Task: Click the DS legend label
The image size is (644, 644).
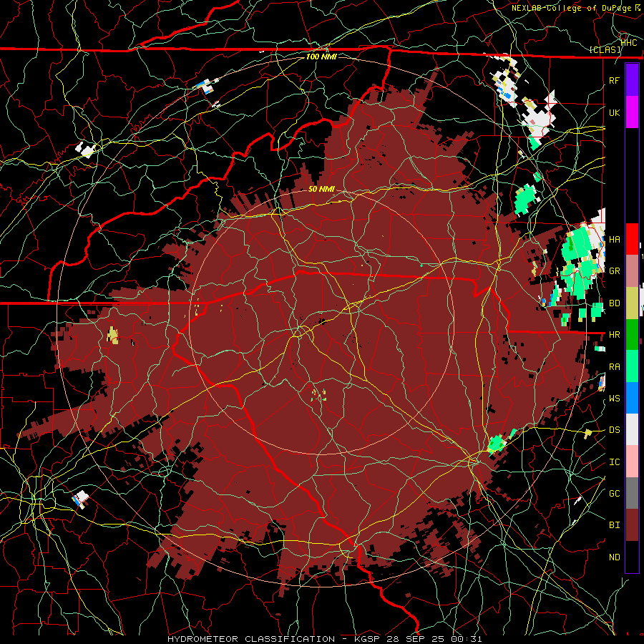Action: [614, 430]
